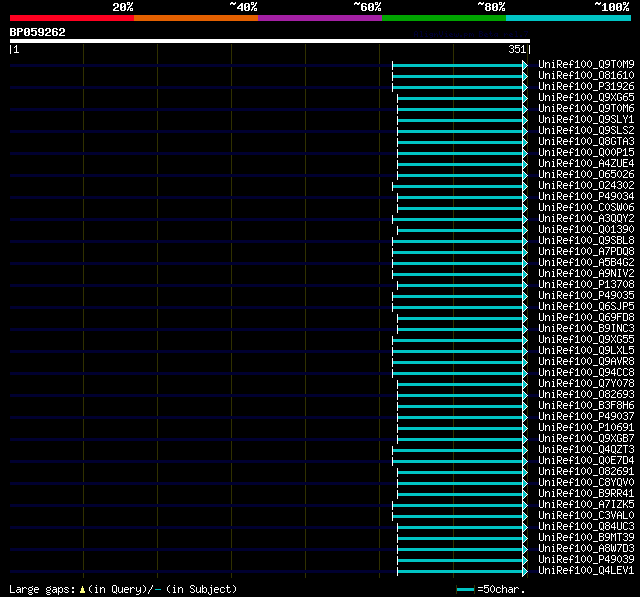Select the UniRef100_P49037 label

[x=586, y=417]
